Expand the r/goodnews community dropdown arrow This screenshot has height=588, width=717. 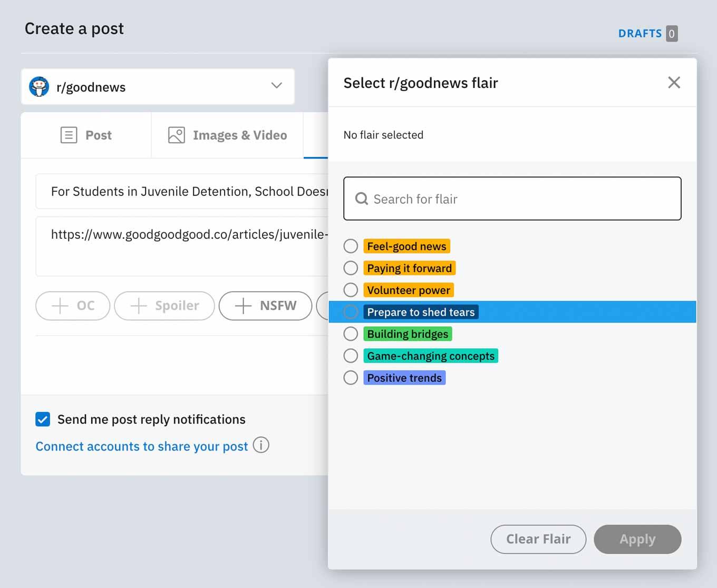point(276,85)
